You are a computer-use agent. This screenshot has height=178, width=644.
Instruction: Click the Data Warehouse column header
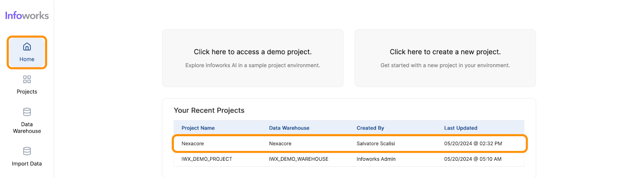(289, 128)
